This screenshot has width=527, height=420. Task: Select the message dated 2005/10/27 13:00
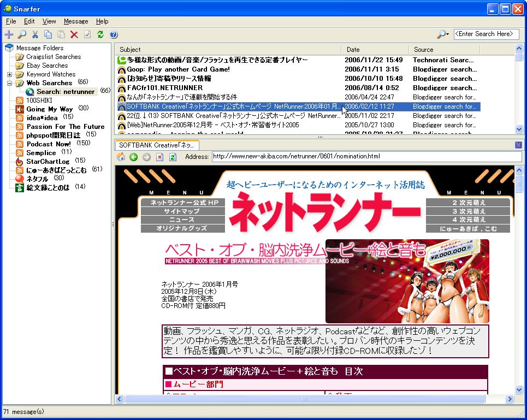pos(299,125)
